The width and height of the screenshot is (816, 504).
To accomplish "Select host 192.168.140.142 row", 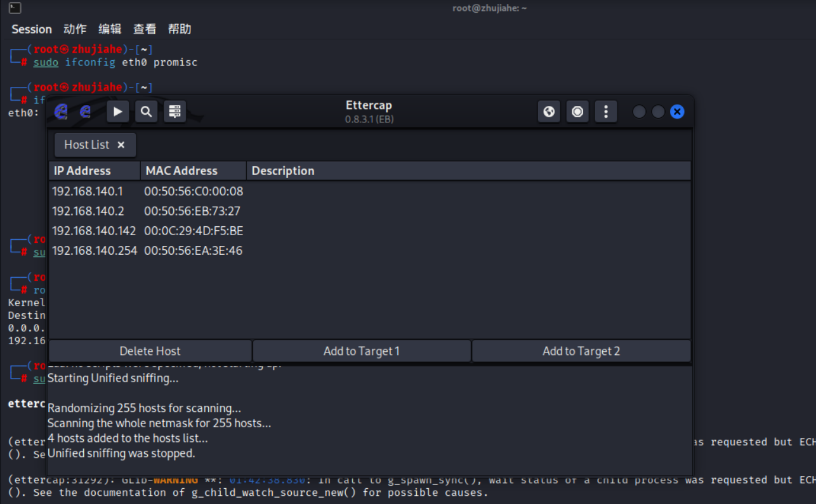I will click(369, 231).
